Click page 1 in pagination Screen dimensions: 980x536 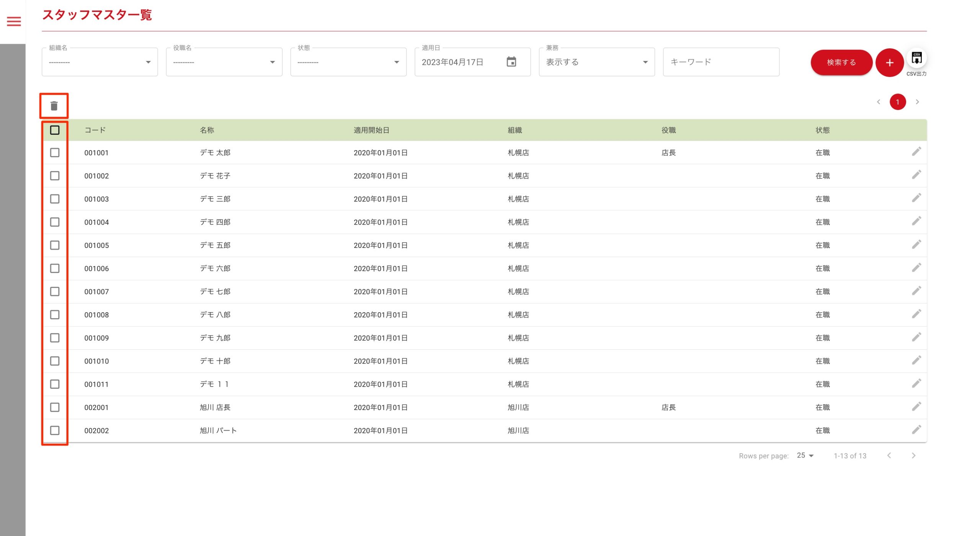[x=897, y=102]
